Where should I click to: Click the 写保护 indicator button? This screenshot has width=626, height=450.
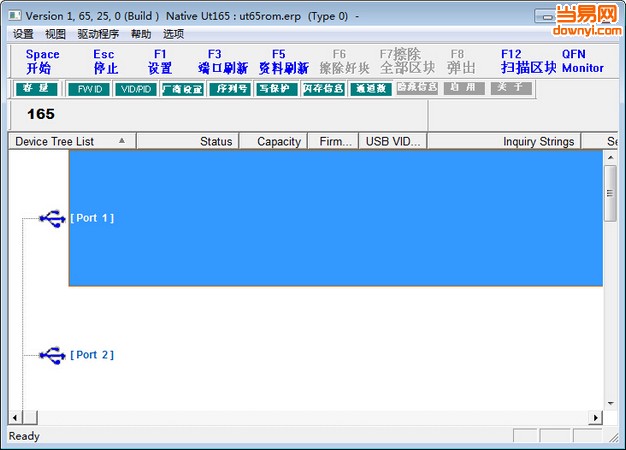tap(277, 88)
